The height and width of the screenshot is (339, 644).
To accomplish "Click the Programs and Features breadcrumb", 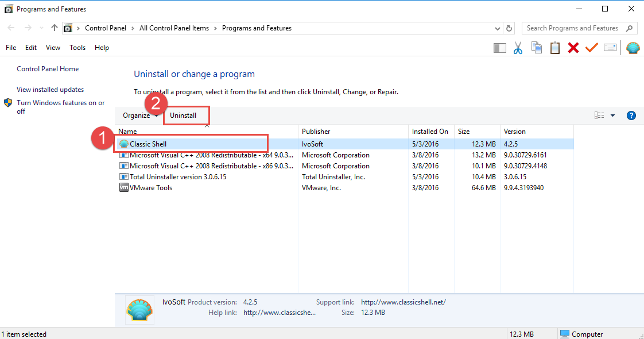I will coord(257,28).
